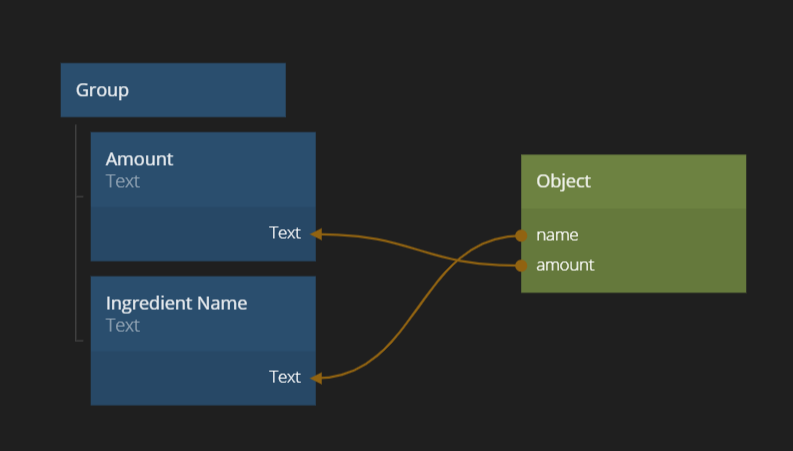Select the Group node
This screenshot has height=451, width=793.
tap(172, 90)
